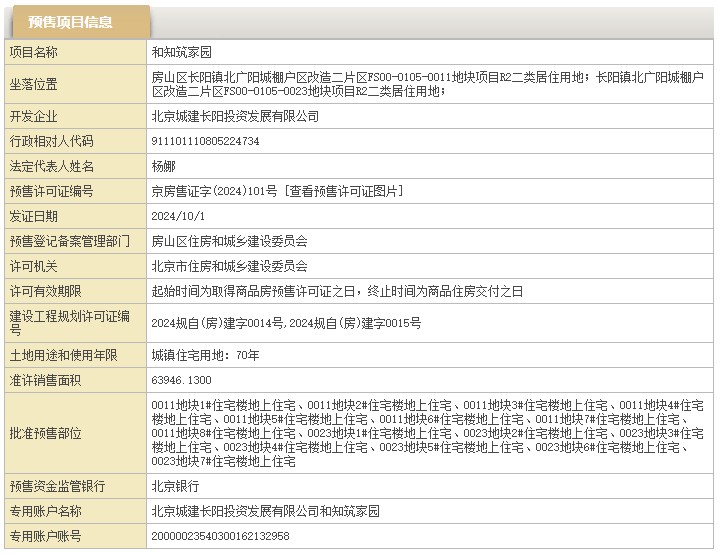Click the code 911101110805224734
This screenshot has width=721, height=556.
coord(206,141)
